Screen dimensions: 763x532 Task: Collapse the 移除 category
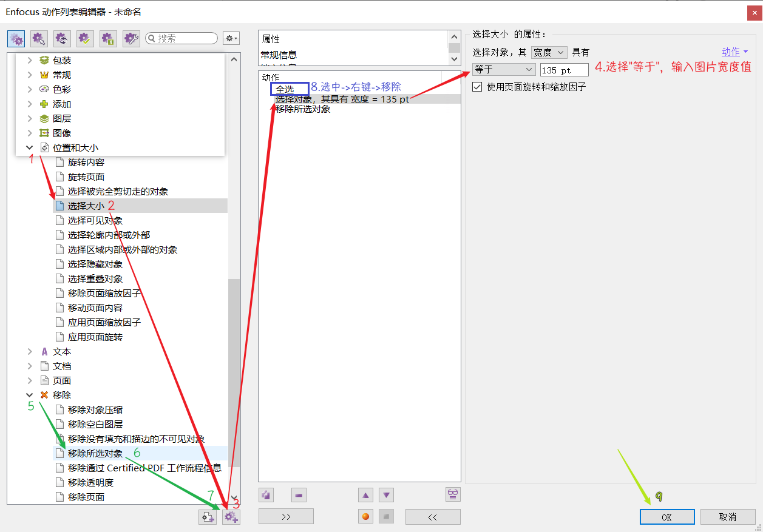(30, 395)
